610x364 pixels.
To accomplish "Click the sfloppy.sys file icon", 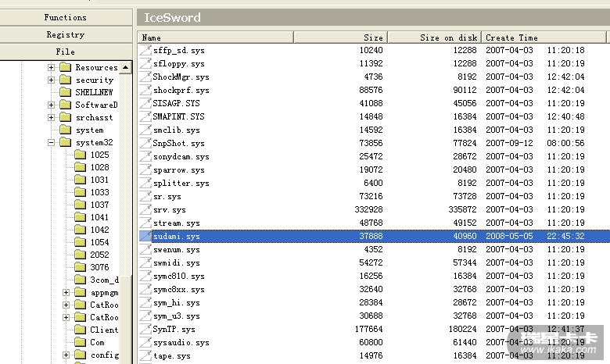I will tap(145, 63).
